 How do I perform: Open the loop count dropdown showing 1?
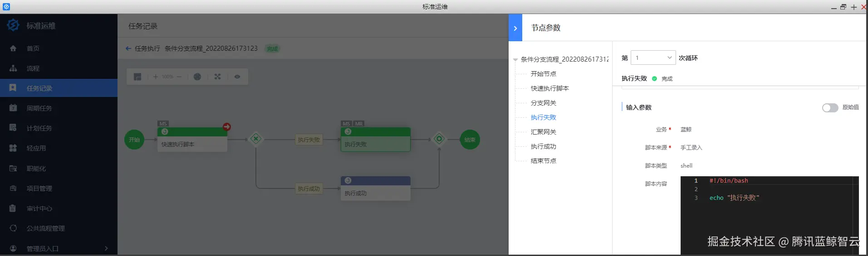tap(653, 58)
